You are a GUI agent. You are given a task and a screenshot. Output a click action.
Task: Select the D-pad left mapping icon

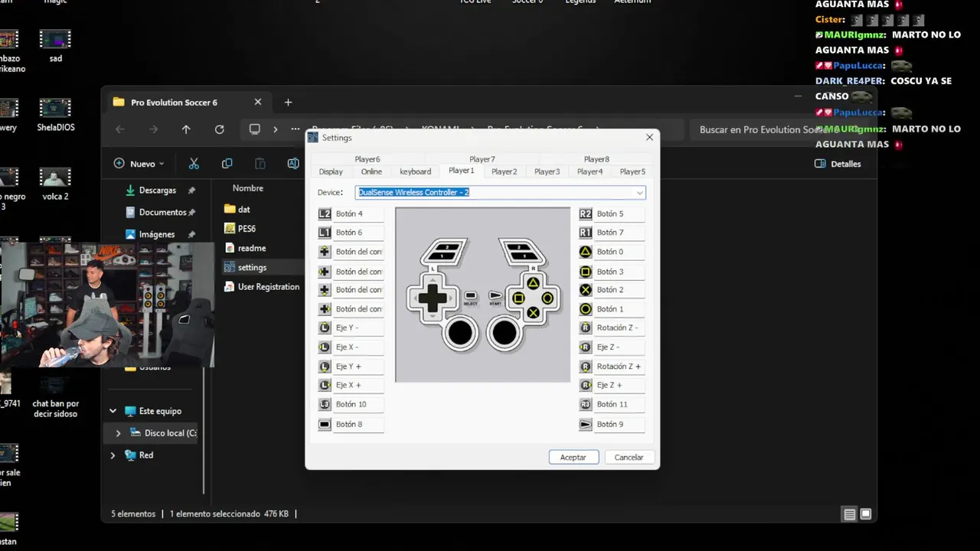pos(325,272)
